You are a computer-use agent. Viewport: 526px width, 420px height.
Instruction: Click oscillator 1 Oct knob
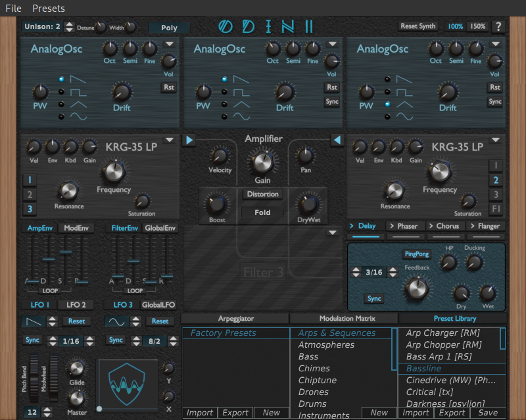click(110, 49)
